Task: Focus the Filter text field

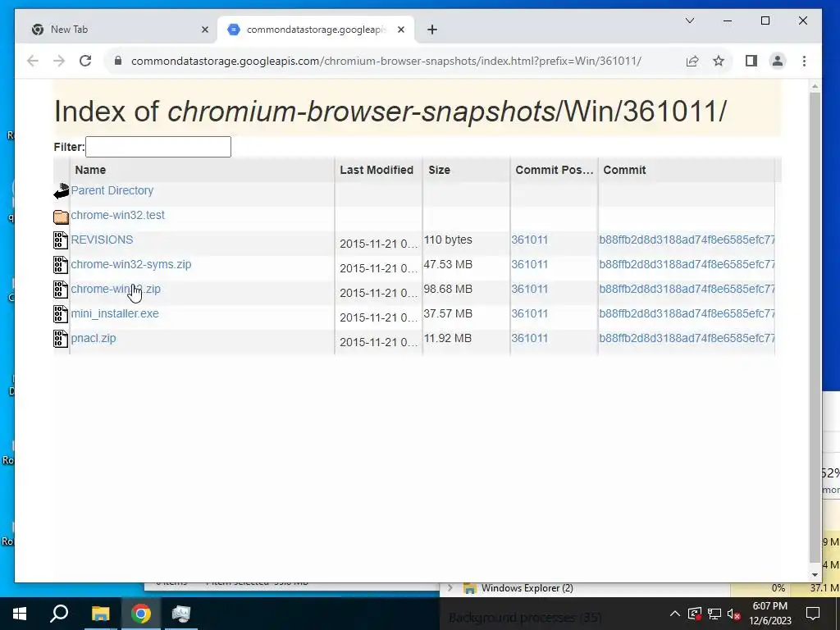Action: click(158, 147)
